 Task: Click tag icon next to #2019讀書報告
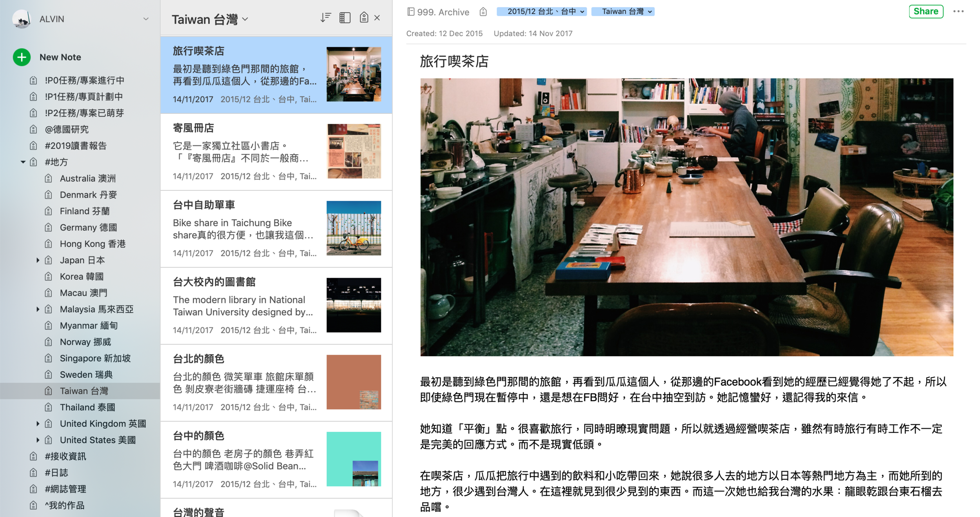coord(33,146)
